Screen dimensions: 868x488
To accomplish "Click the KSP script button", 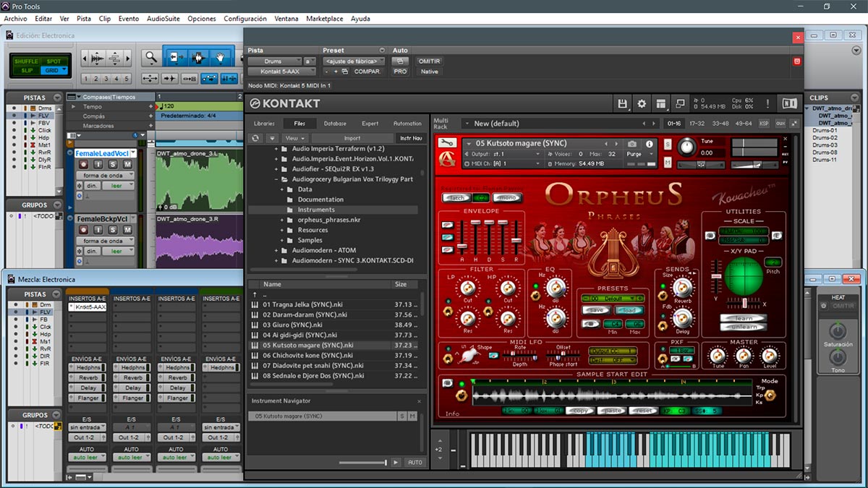I will coord(765,124).
